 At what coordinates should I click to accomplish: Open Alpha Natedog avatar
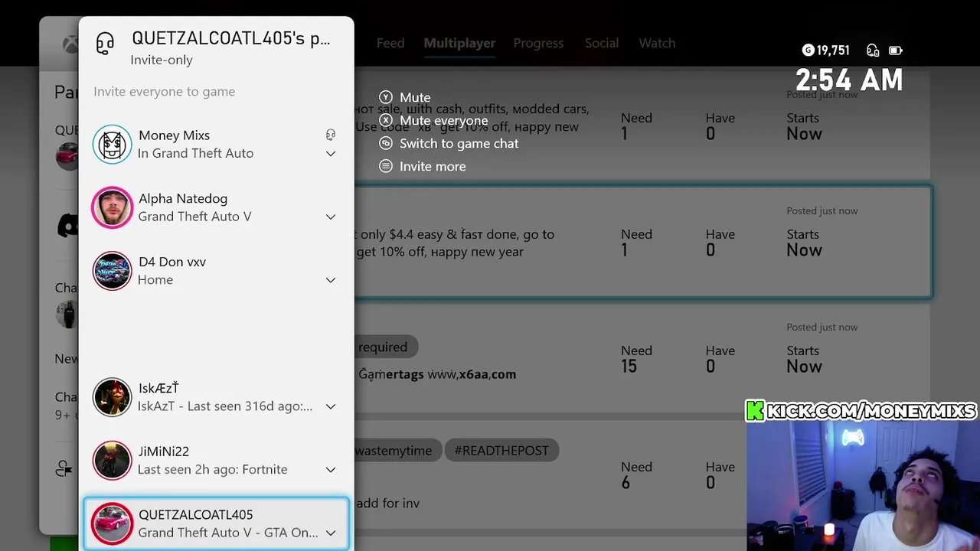coord(112,207)
